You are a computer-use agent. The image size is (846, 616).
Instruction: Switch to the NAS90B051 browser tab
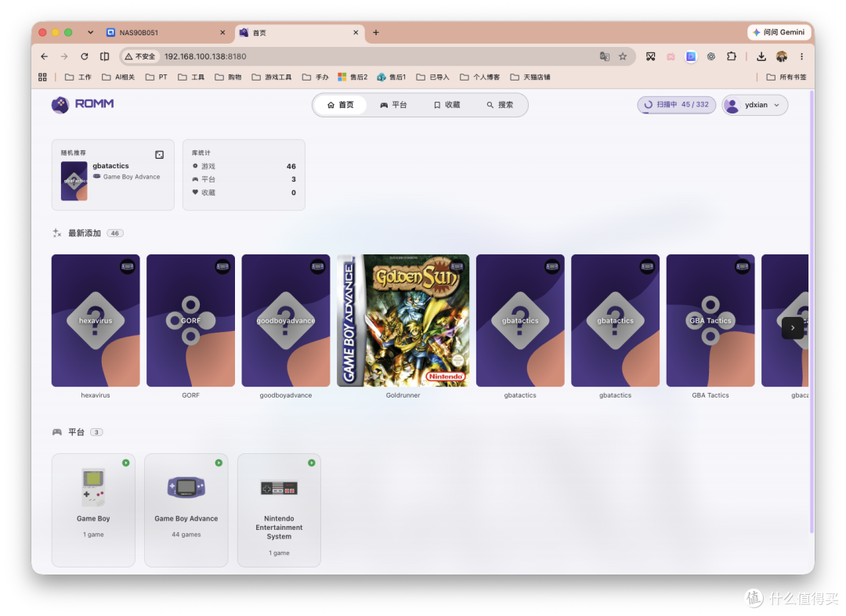tap(165, 32)
